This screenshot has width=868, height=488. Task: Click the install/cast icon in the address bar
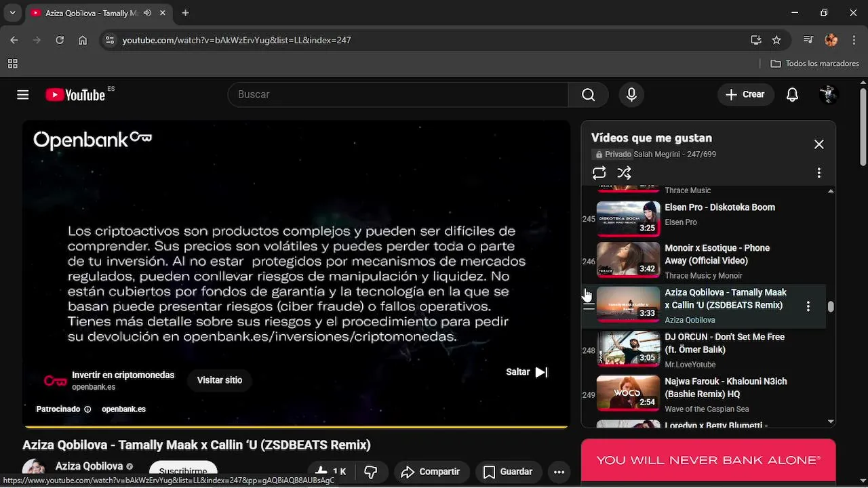tap(756, 40)
